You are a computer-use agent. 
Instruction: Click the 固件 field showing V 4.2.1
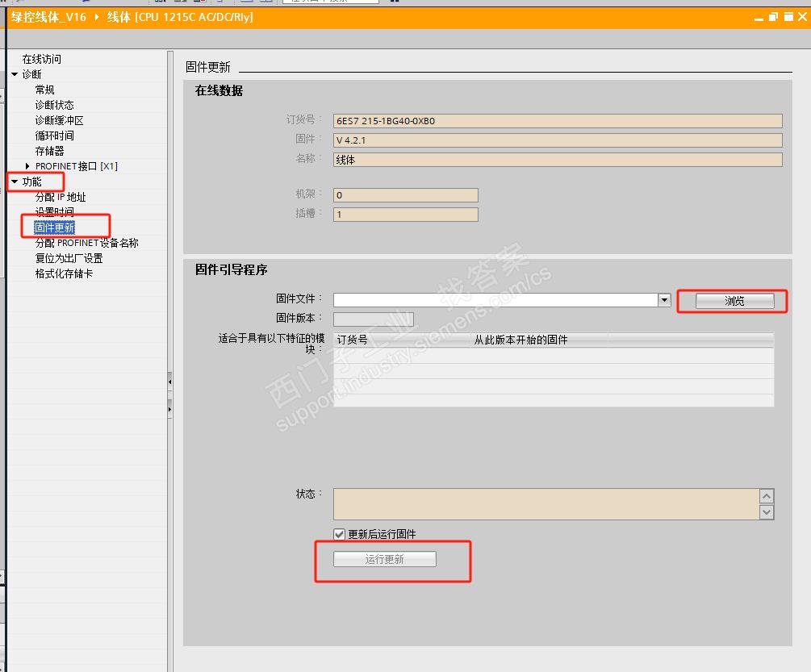click(x=558, y=140)
